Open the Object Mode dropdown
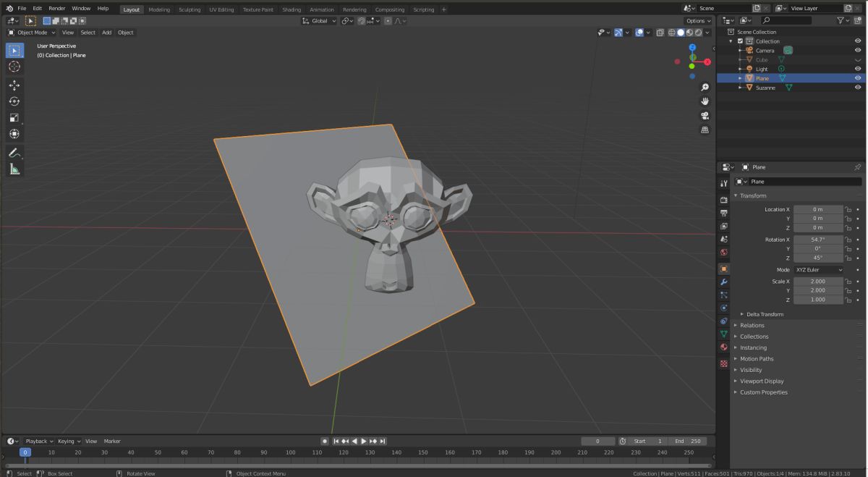 click(32, 33)
